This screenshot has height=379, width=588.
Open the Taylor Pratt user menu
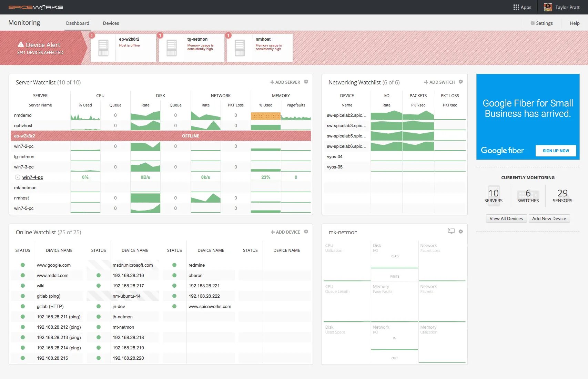tap(561, 7)
